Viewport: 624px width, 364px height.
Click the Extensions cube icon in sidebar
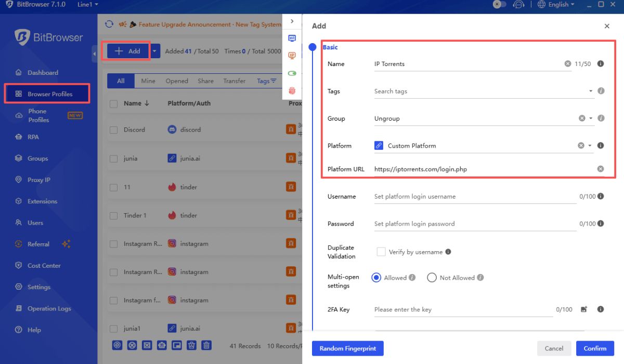click(x=19, y=201)
